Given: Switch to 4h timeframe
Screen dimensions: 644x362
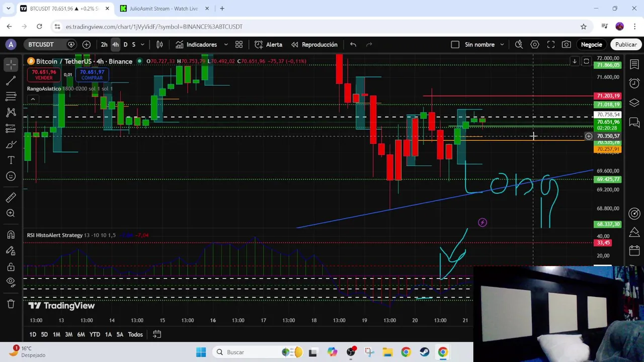Looking at the screenshot, I should tap(115, 44).
